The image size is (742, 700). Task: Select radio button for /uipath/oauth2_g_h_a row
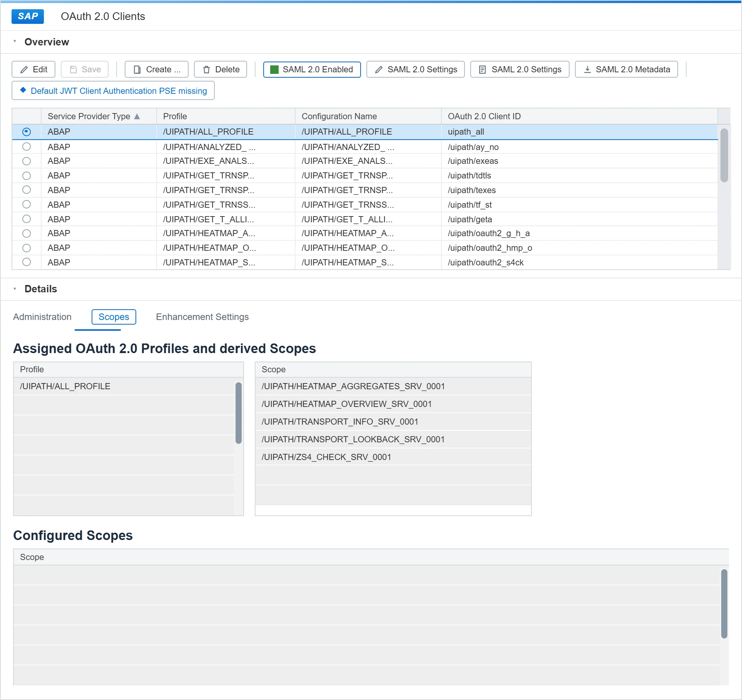(x=27, y=233)
